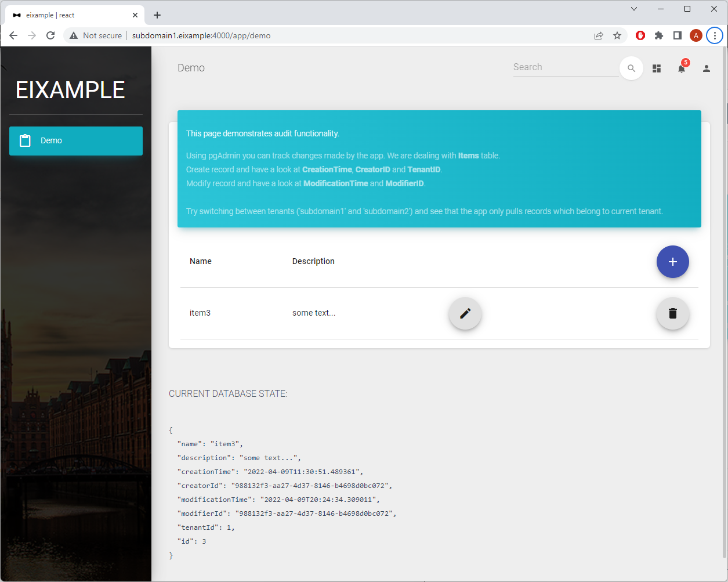Open a new browser tab
This screenshot has width=728, height=582.
pyautogui.click(x=157, y=15)
